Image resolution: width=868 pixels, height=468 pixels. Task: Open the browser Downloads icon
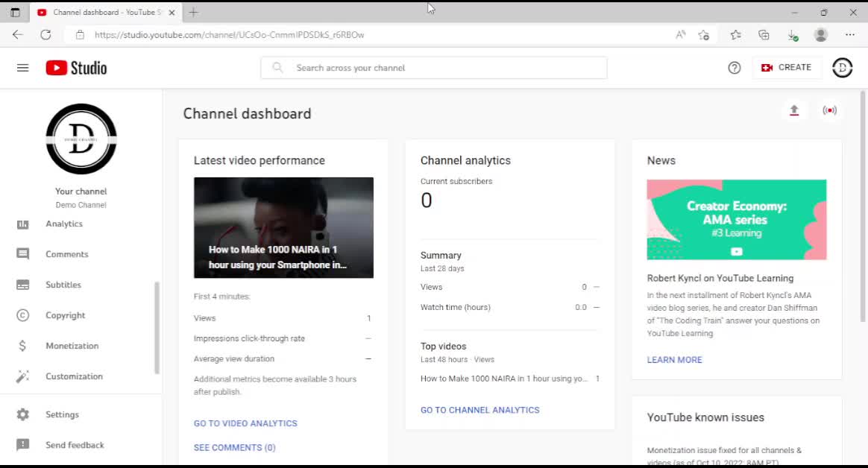[793, 36]
